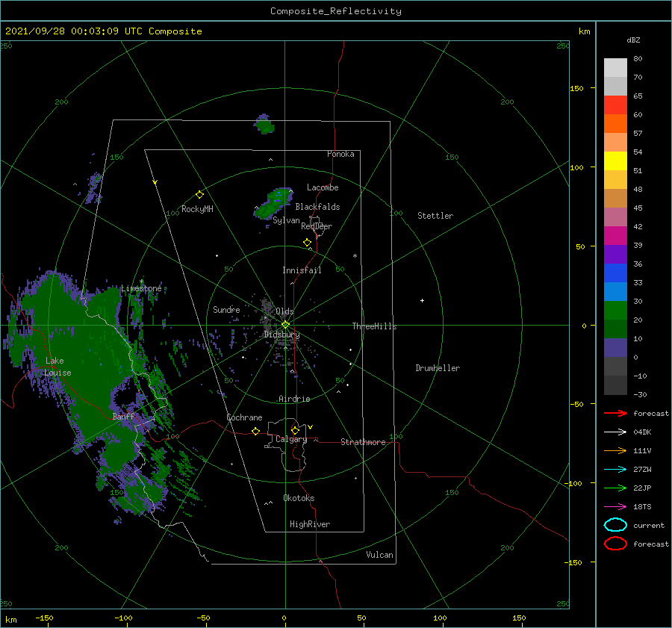Click the white 04DK arrow icon

click(615, 432)
